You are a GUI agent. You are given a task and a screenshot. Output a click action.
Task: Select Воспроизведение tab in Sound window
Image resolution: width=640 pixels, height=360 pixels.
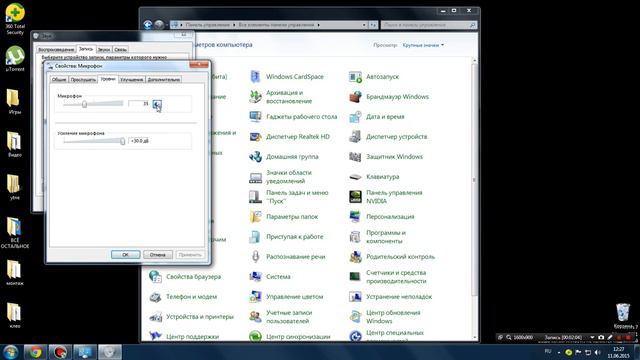(x=56, y=49)
